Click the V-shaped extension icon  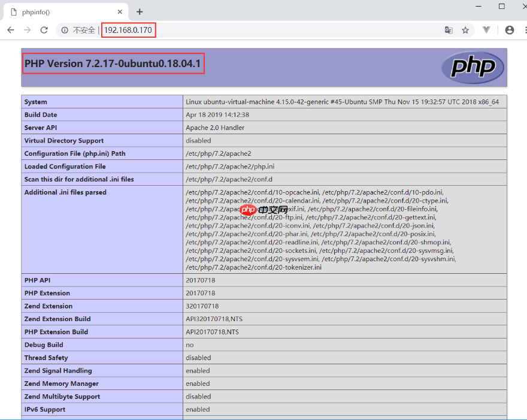click(486, 30)
